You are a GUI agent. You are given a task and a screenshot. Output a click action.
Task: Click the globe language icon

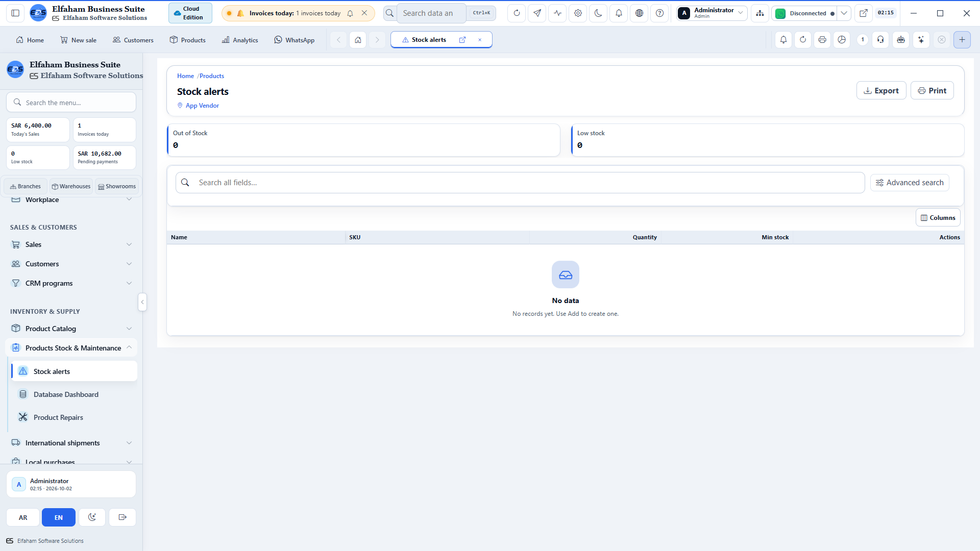point(639,13)
